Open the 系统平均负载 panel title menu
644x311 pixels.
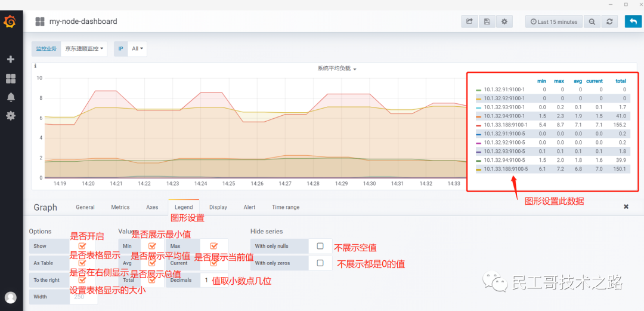tap(337, 69)
